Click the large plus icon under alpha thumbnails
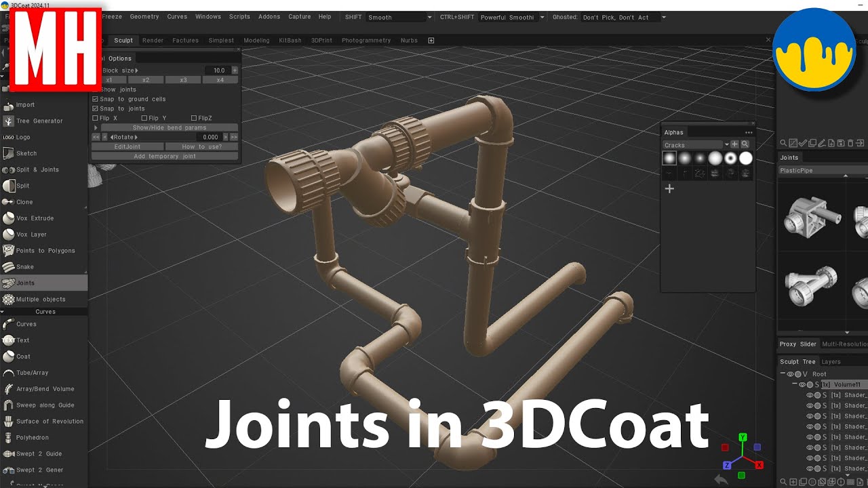Viewport: 868px width, 488px height. tap(669, 188)
